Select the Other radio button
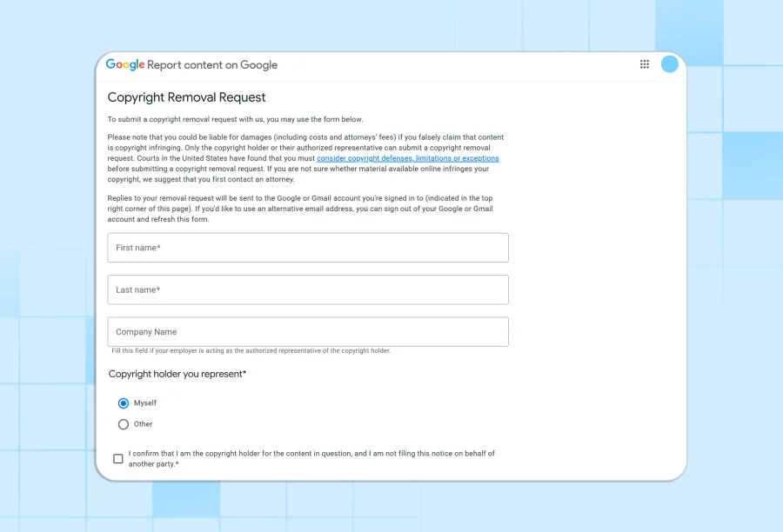This screenshot has width=783, height=532. pyautogui.click(x=124, y=423)
